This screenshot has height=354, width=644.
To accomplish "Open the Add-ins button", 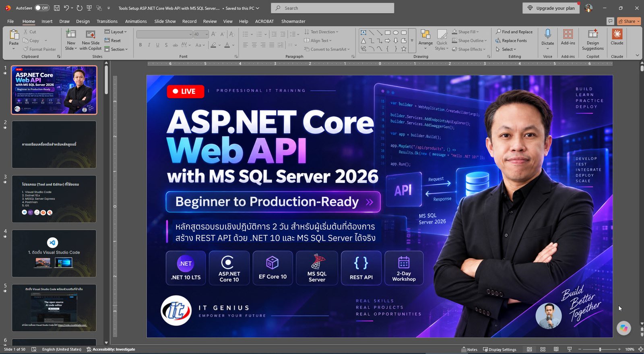I will click(x=568, y=37).
